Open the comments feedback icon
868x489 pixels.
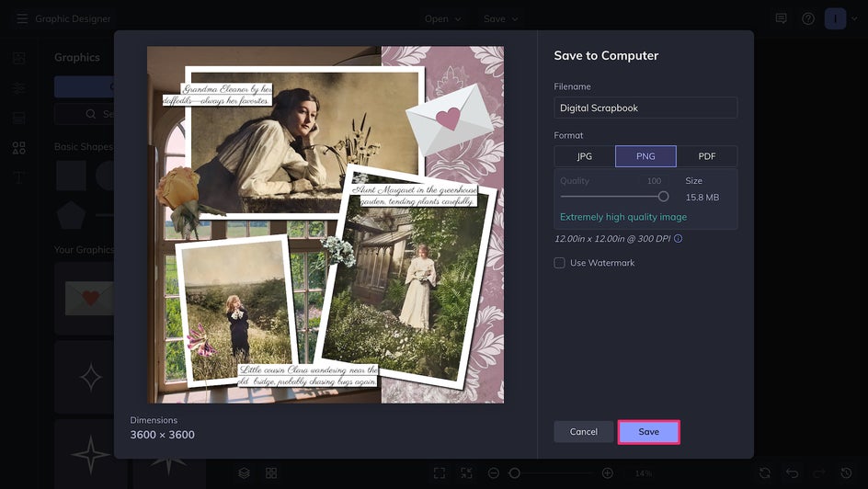781,18
